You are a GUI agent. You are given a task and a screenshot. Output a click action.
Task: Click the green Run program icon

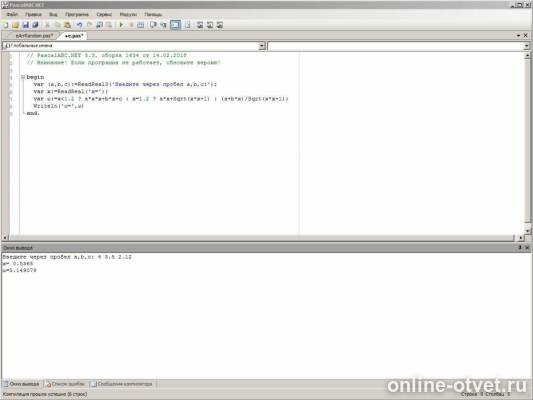pyautogui.click(x=121, y=25)
